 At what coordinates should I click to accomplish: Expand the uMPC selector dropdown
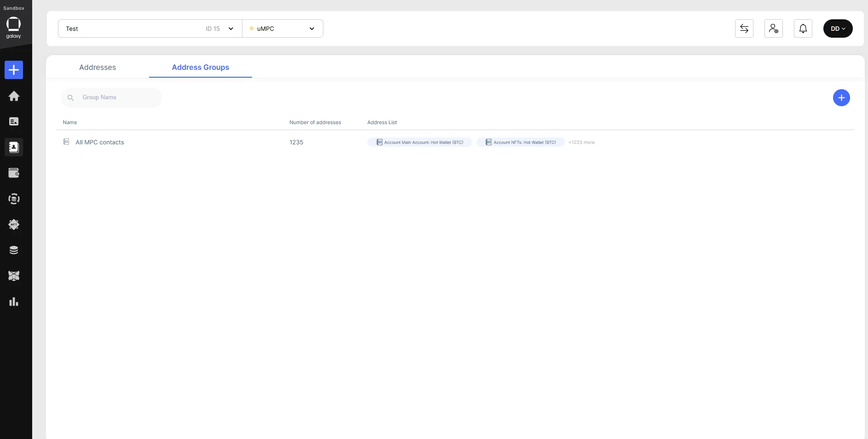[282, 29]
